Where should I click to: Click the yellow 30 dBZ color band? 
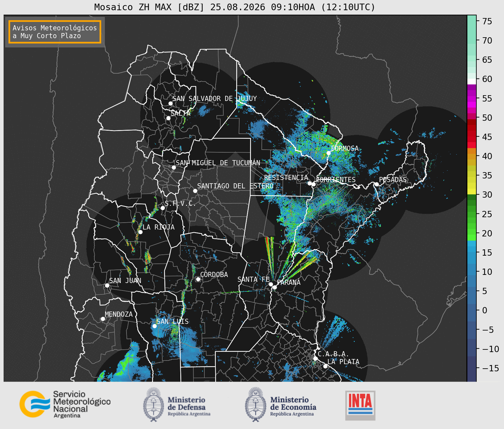click(x=472, y=191)
